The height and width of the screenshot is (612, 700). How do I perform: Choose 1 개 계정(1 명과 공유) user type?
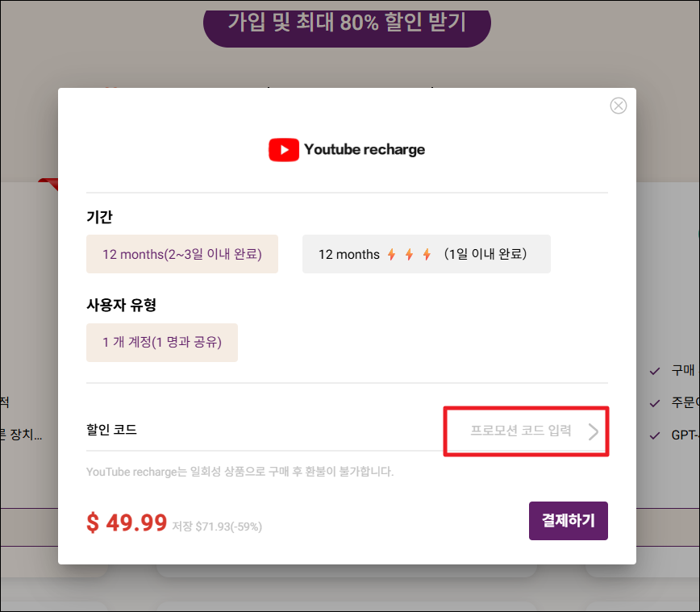(x=162, y=343)
